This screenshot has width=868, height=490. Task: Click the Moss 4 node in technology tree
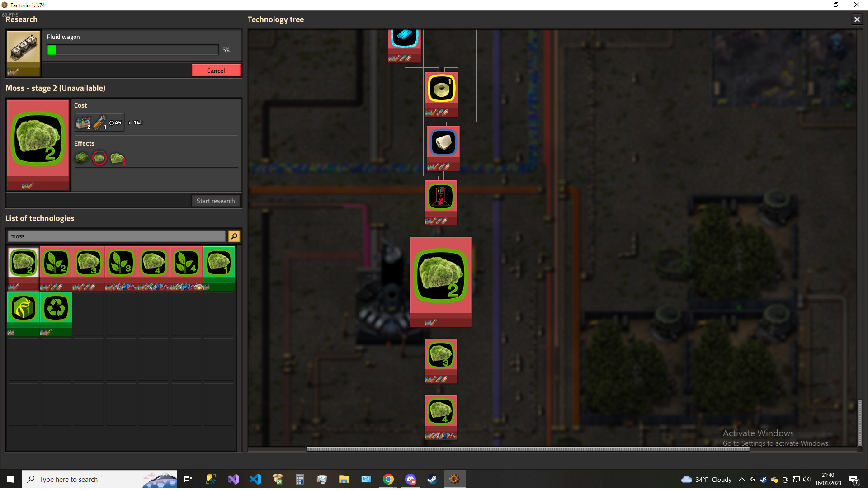point(441,417)
